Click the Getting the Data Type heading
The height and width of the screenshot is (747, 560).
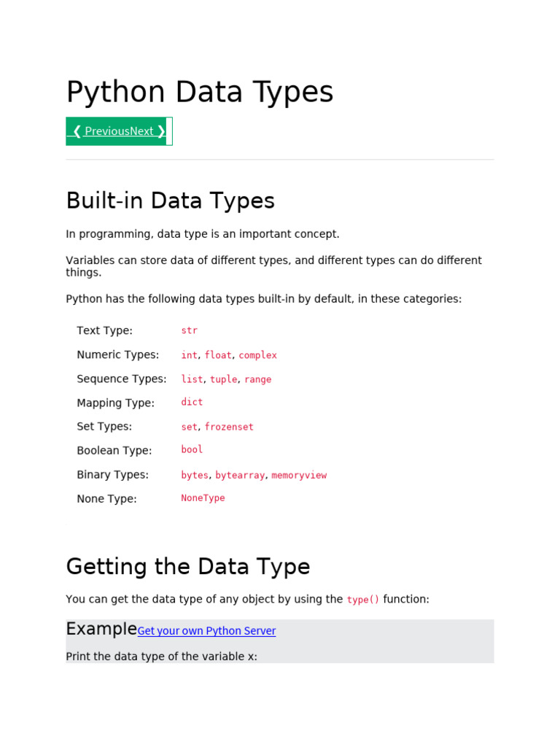(x=187, y=567)
